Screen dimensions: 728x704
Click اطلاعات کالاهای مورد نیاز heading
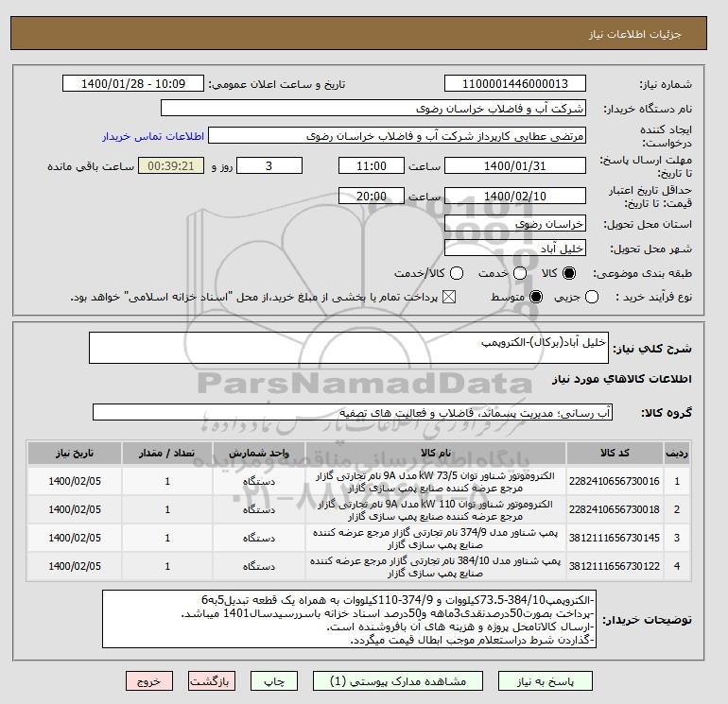(x=622, y=379)
